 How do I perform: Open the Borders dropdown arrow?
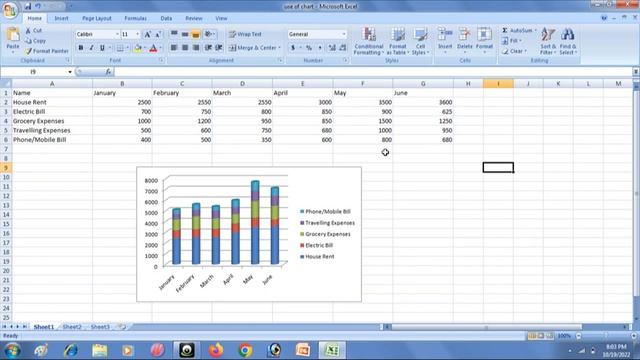(127, 48)
